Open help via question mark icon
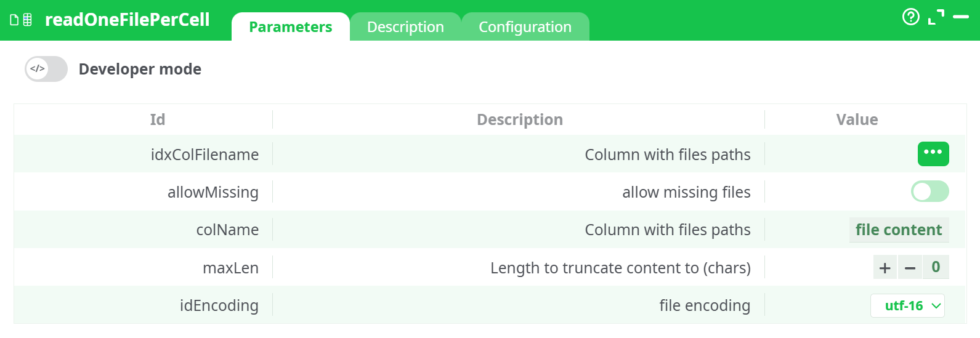 click(x=910, y=17)
